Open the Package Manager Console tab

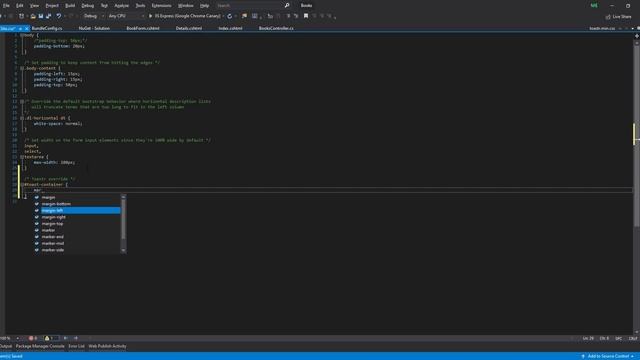tap(40, 347)
